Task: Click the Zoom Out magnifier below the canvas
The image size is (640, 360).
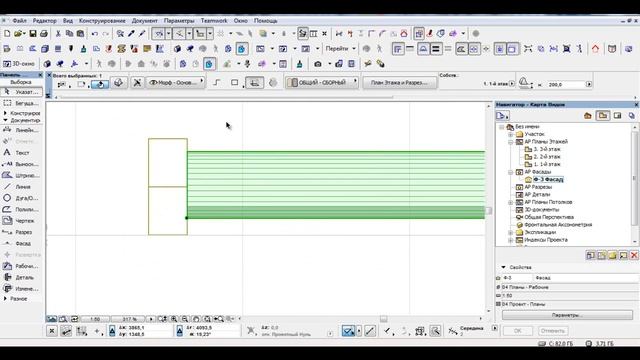Action: (x=185, y=319)
